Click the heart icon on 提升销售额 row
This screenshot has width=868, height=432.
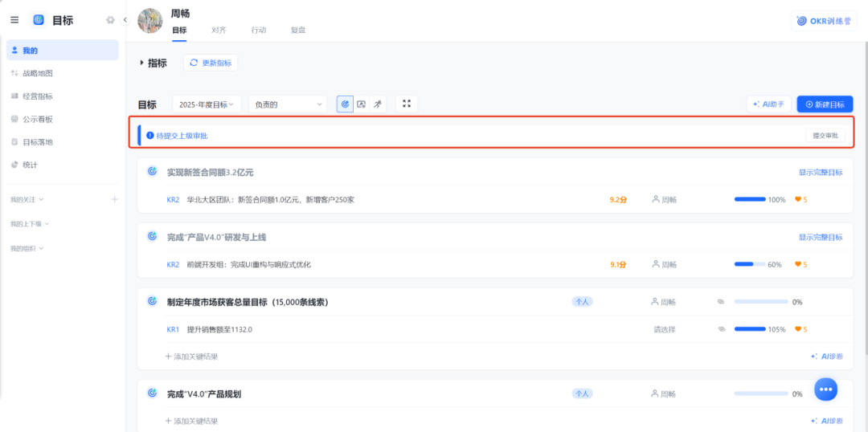coord(798,329)
